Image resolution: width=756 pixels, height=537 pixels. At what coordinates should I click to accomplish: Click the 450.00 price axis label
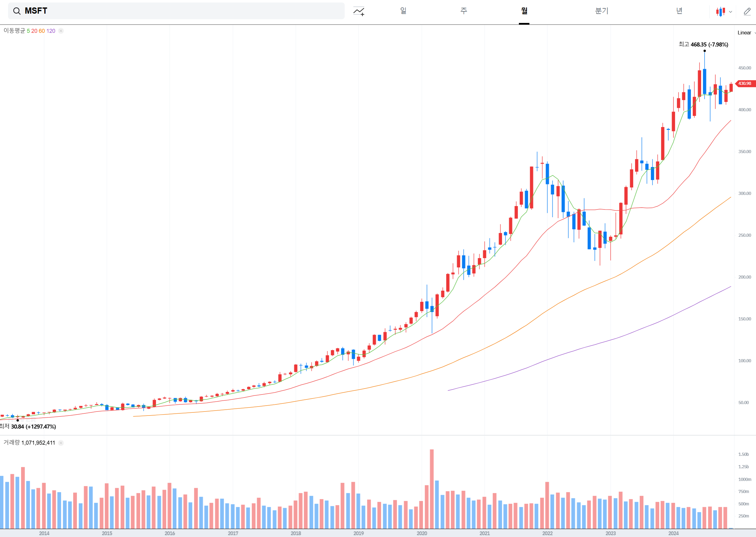point(745,68)
